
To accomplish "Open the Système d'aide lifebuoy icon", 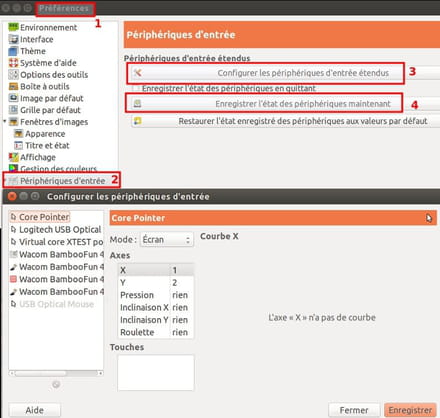I will (x=13, y=63).
